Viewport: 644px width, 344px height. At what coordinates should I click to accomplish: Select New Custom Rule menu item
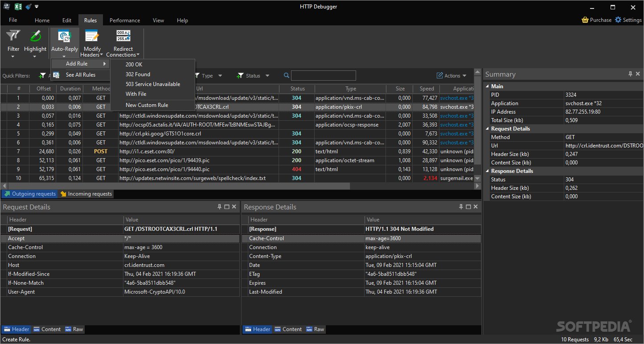pos(153,105)
